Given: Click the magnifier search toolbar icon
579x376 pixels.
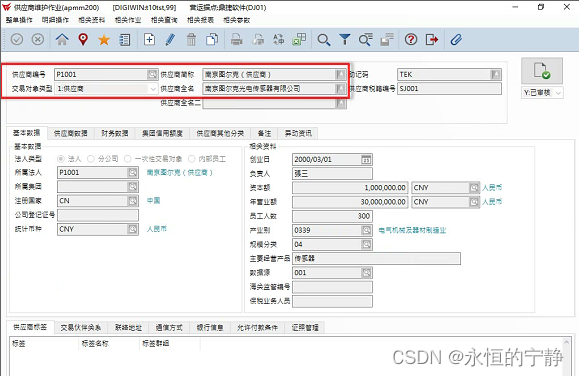Looking at the screenshot, I should tap(323, 40).
